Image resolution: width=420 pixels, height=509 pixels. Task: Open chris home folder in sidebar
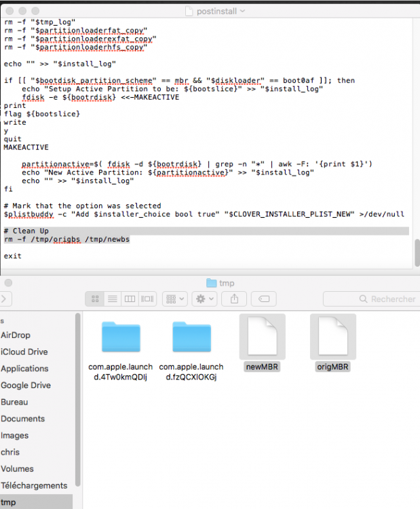[x=10, y=452]
